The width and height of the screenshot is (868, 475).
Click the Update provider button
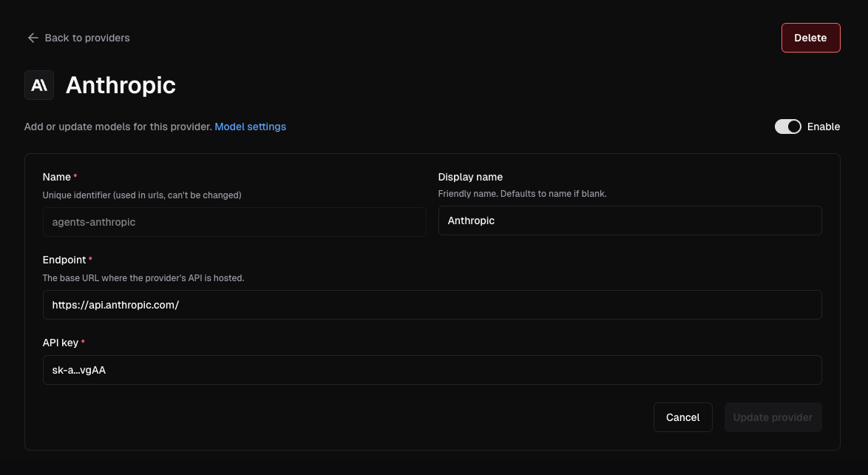tap(773, 417)
